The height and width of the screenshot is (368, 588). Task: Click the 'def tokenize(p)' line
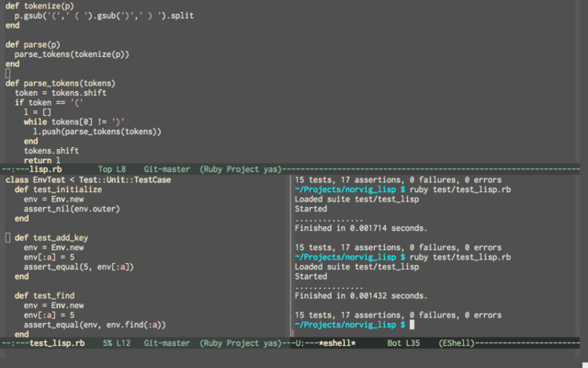(x=40, y=6)
